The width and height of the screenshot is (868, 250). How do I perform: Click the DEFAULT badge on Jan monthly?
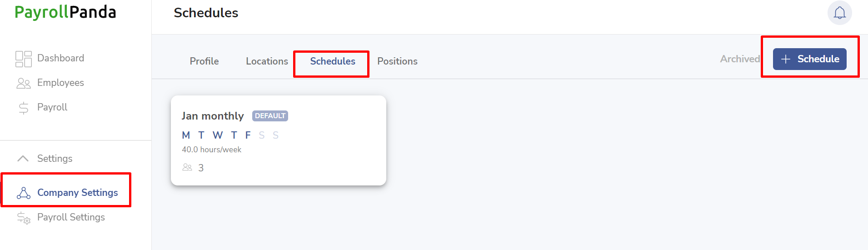tap(270, 116)
